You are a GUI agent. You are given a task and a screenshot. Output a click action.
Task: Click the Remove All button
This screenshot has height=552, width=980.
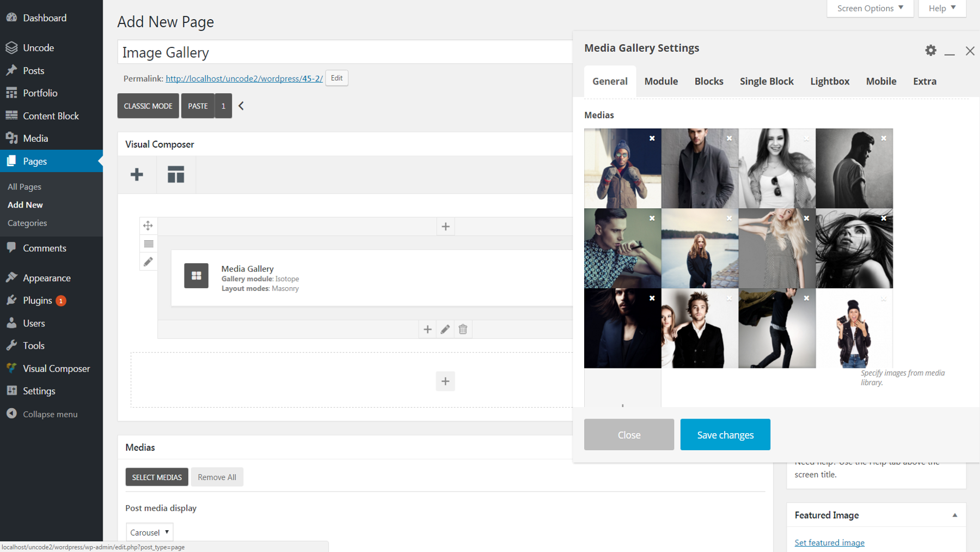point(217,477)
